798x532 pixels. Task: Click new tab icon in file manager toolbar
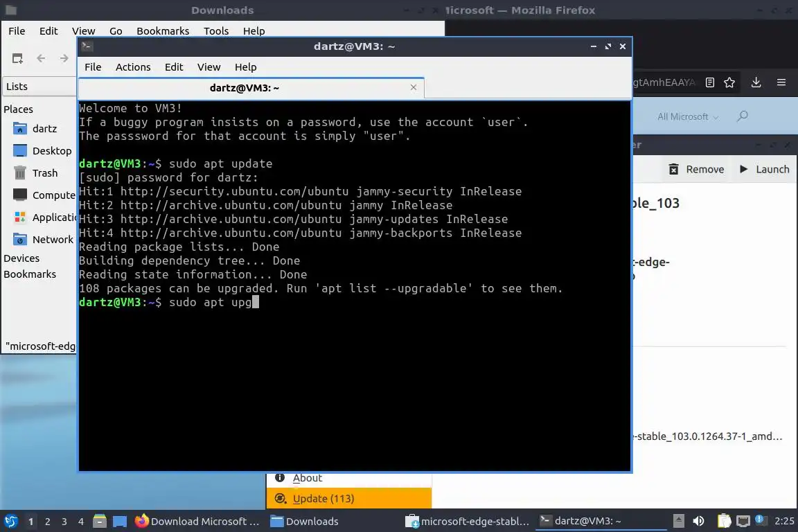coord(17,59)
